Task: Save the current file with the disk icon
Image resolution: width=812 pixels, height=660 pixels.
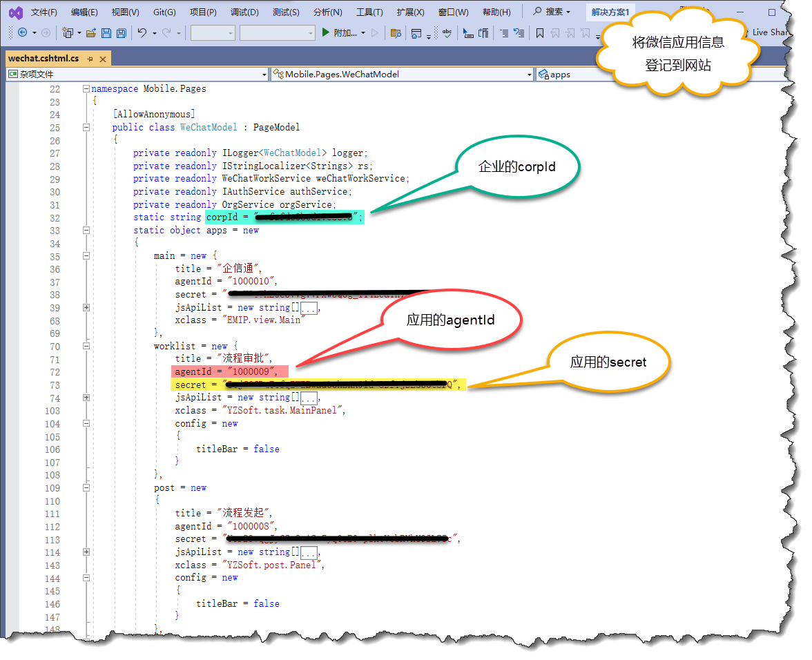Action: [x=106, y=33]
